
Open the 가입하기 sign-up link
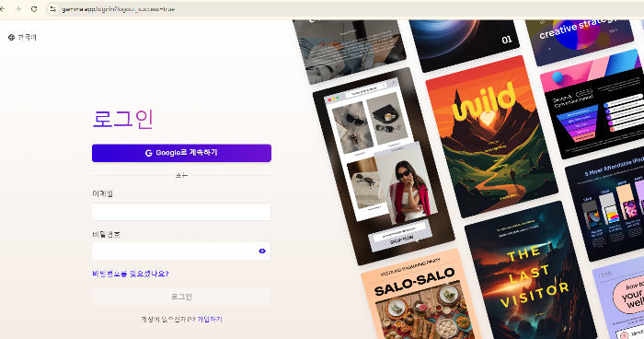pyautogui.click(x=210, y=319)
